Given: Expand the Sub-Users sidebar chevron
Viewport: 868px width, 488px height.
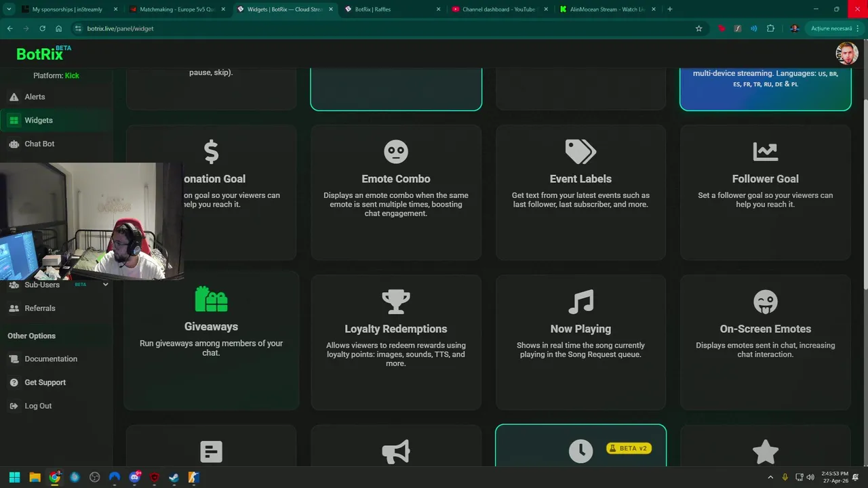Looking at the screenshot, I should (105, 285).
